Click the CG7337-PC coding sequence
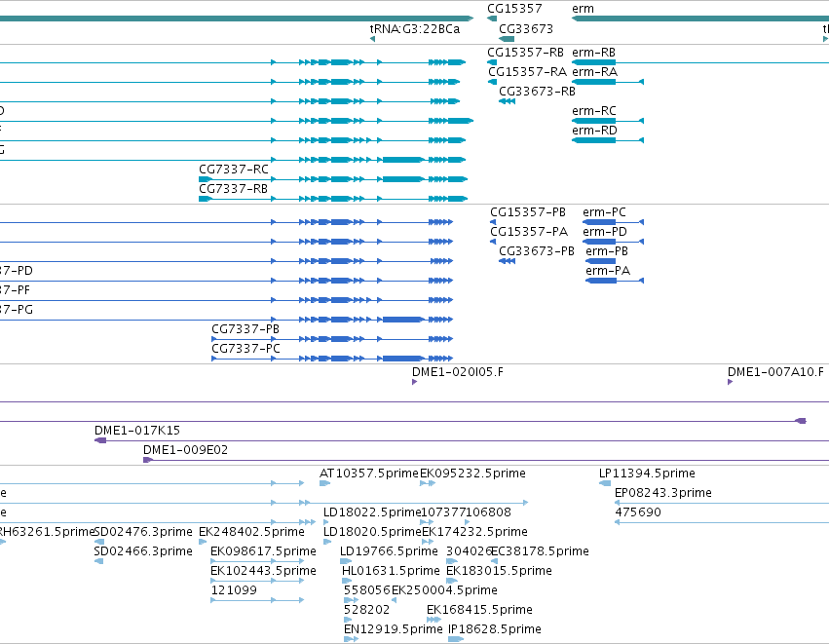Image resolution: width=829 pixels, height=644 pixels. tap(332, 359)
